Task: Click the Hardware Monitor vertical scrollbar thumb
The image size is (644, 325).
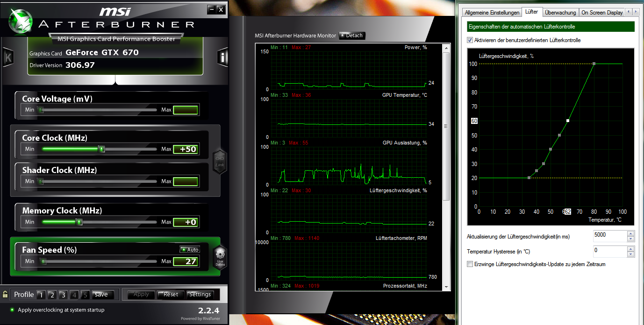Action: [446, 126]
